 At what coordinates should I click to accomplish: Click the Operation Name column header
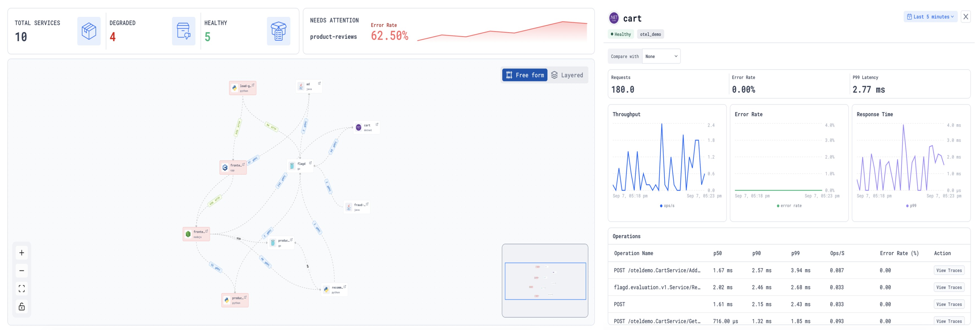point(634,254)
